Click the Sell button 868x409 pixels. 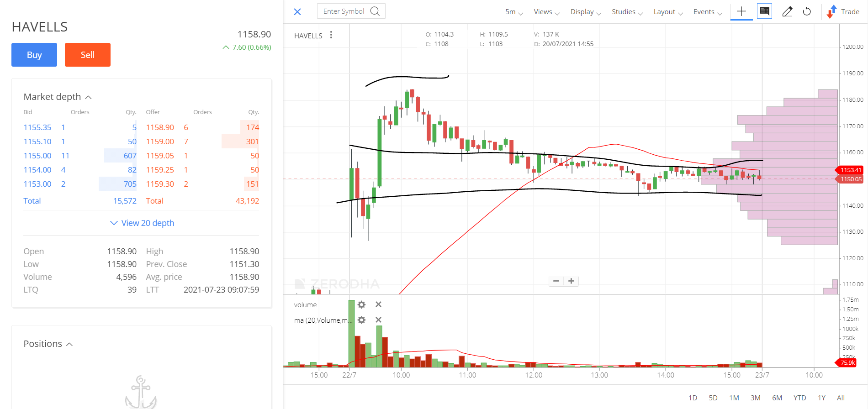coord(88,55)
